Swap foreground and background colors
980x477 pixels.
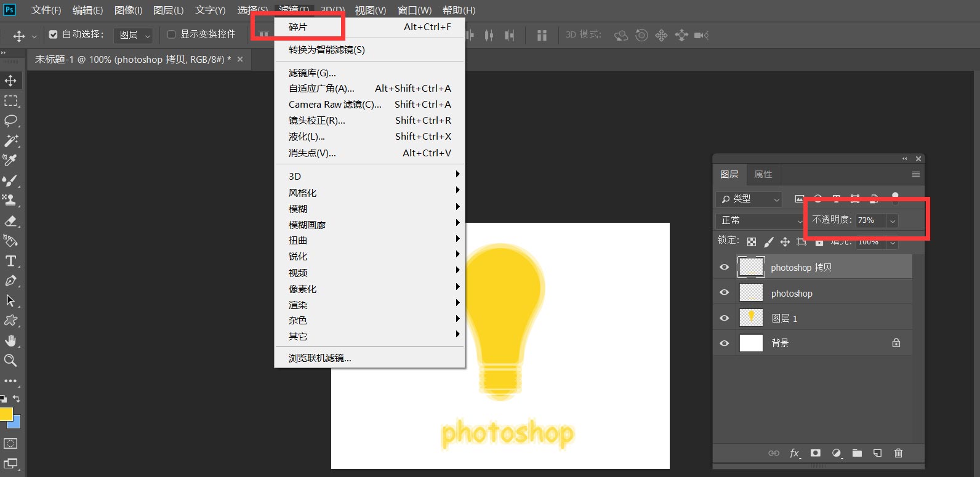point(17,399)
